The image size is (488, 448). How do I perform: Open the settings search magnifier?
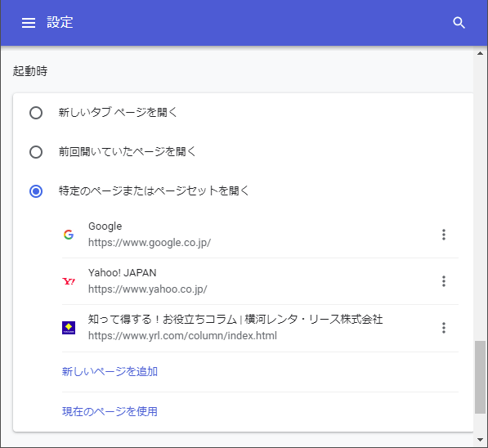point(459,23)
